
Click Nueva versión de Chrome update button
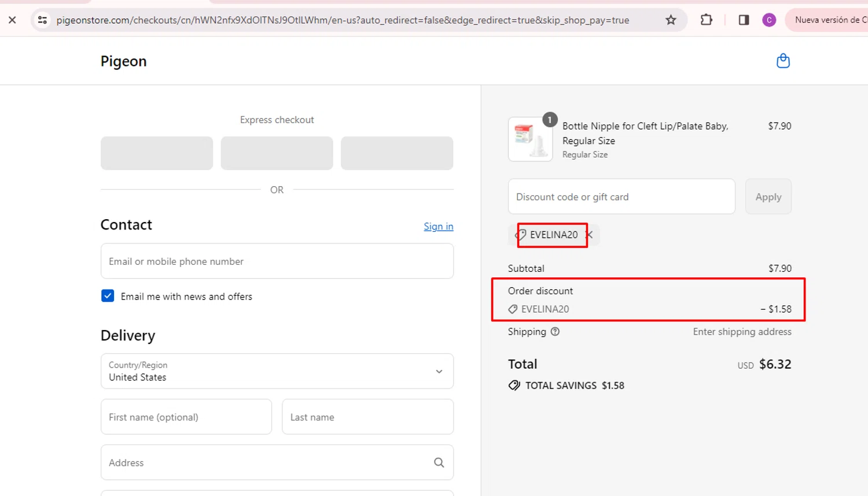coord(827,20)
